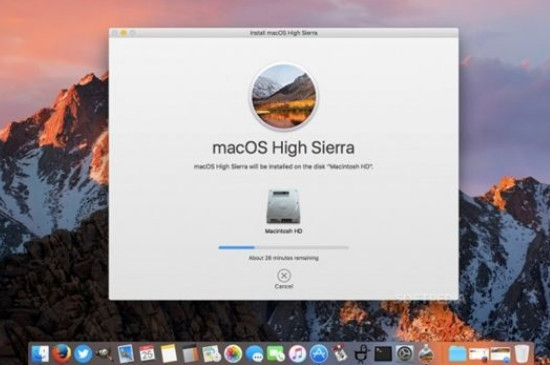Open the Trash in the dock
550x365 pixels.
(x=522, y=354)
